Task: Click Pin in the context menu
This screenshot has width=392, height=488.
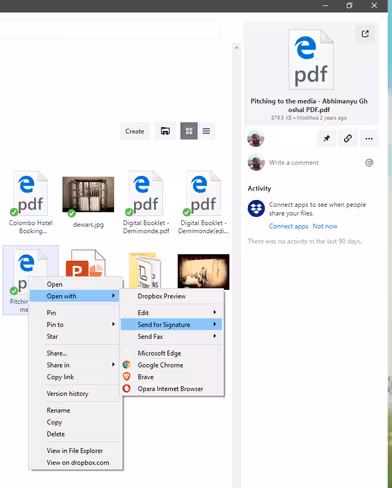Action: coord(75,313)
